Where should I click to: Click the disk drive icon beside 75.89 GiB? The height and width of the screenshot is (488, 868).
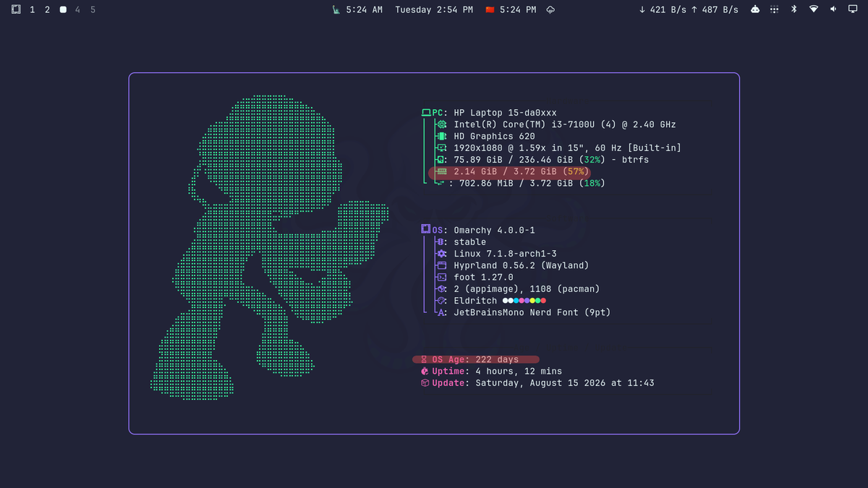[441, 160]
